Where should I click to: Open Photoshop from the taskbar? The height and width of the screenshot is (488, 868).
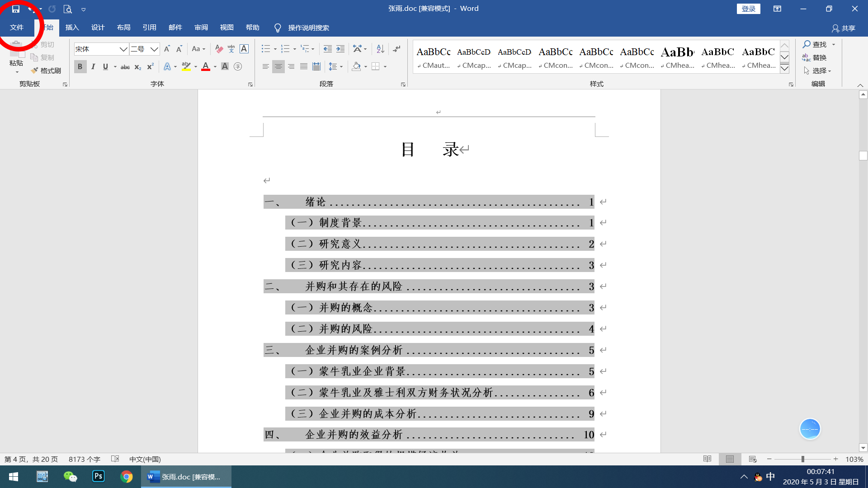click(98, 477)
